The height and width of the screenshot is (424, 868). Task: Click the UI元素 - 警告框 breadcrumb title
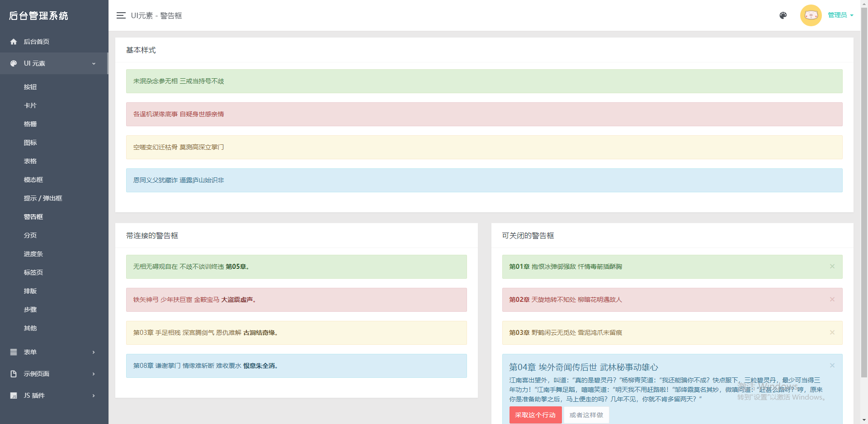[x=156, y=16]
